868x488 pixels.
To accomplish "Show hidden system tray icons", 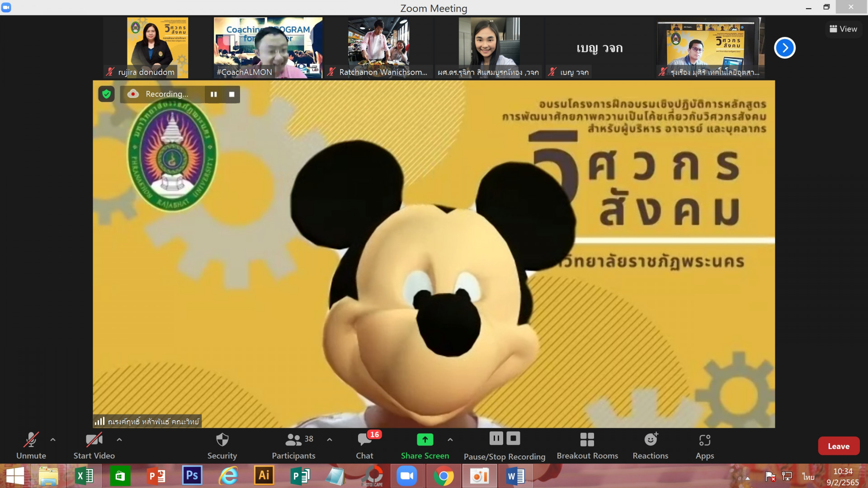I will (747, 478).
